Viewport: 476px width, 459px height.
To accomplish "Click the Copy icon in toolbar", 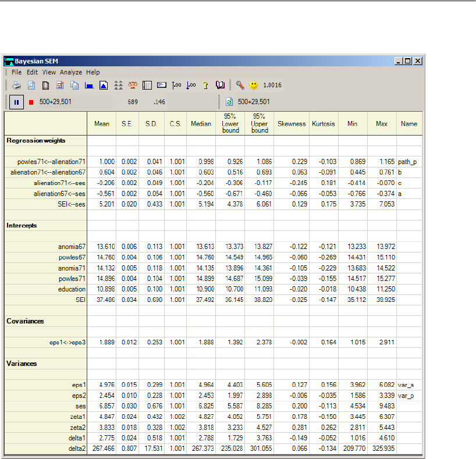I will click(74, 85).
